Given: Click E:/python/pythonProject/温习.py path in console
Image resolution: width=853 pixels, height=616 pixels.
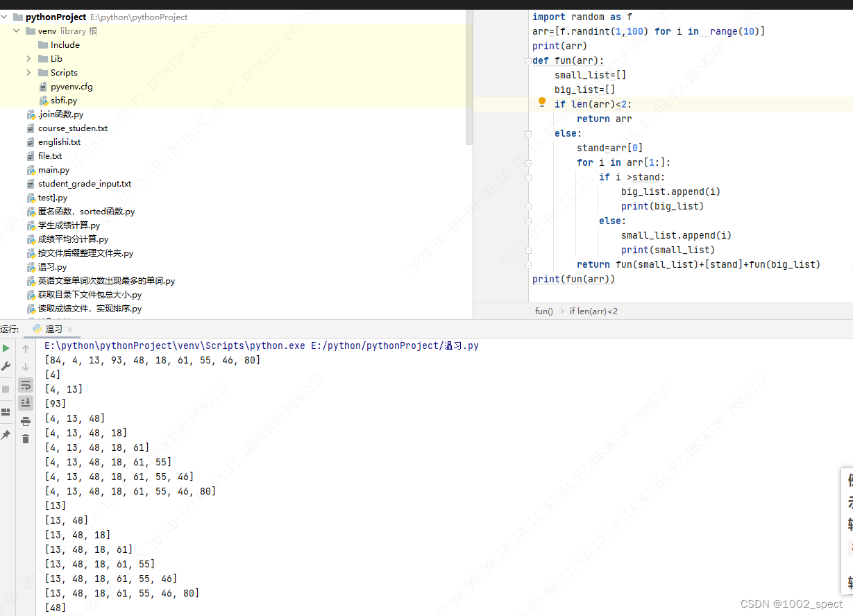Looking at the screenshot, I should pos(396,345).
